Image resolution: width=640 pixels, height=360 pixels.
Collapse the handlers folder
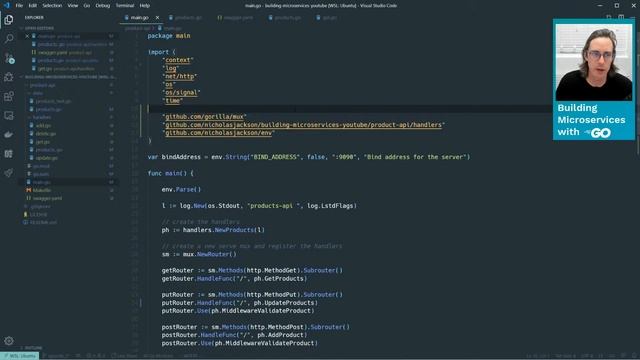[x=42, y=117]
